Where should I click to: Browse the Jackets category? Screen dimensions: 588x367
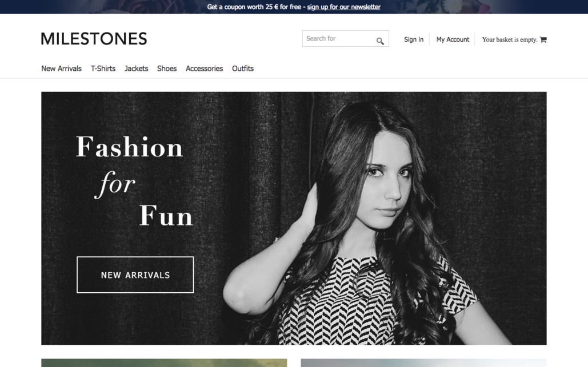pos(136,68)
